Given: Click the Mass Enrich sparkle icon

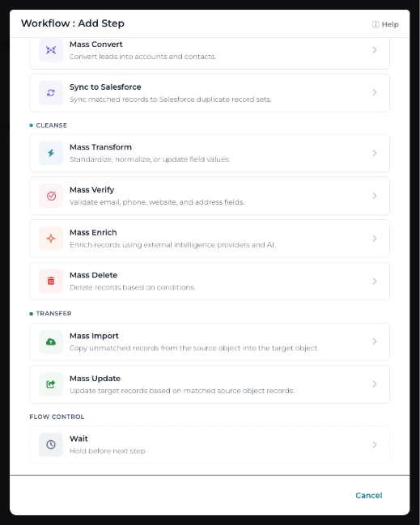Looking at the screenshot, I should tap(51, 239).
